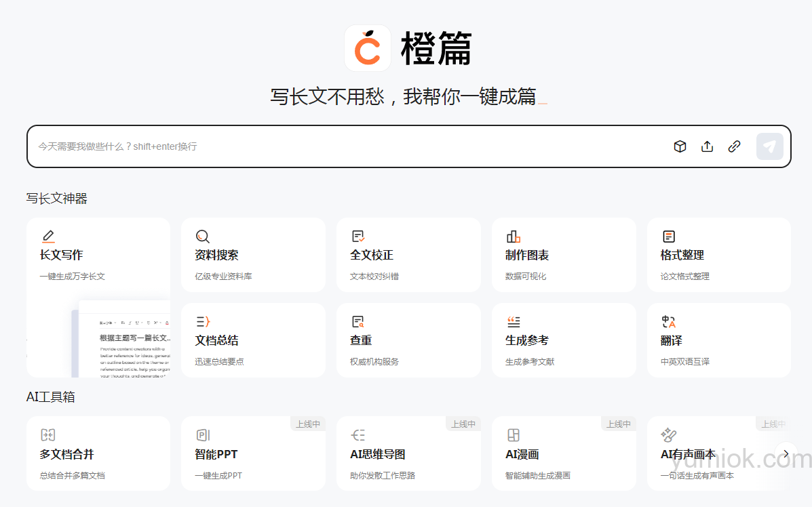Click the 数据可视化 description text
Viewport: 812px width, 507px height.
coord(526,277)
